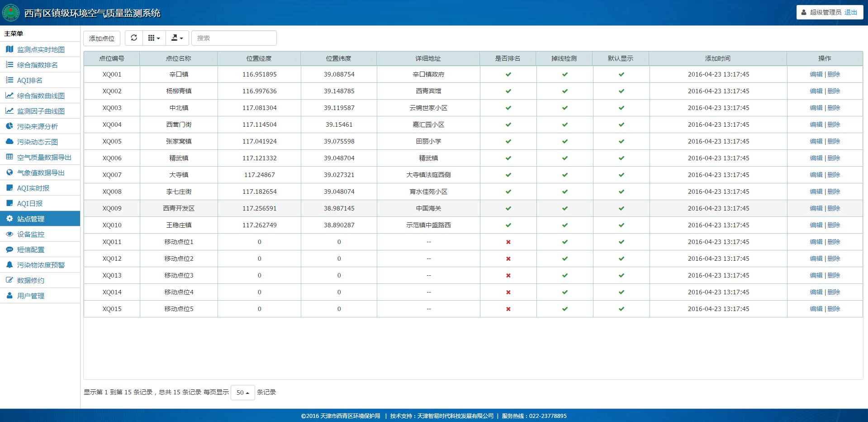868x422 pixels.
Task: Toggle 默认显示 checkmark for XQ005 row
Action: (621, 141)
